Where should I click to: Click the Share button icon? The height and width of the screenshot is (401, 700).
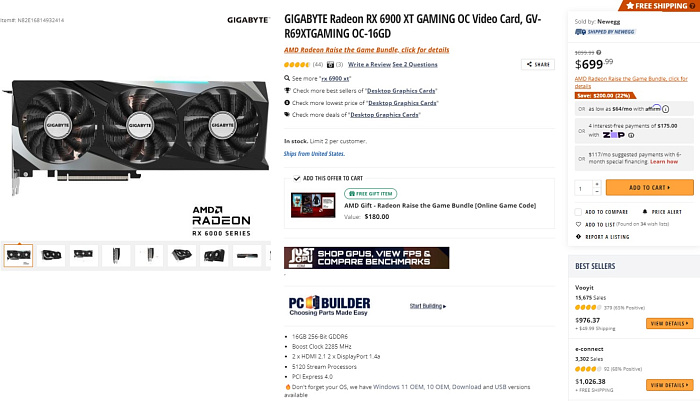click(x=529, y=64)
